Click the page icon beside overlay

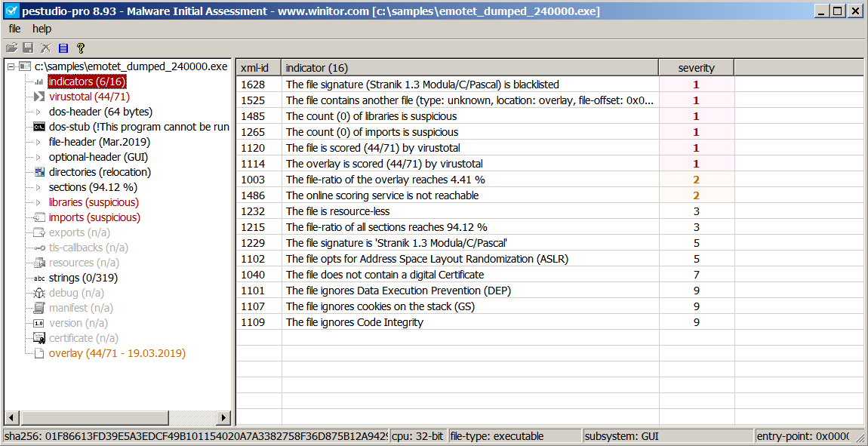pyautogui.click(x=38, y=353)
